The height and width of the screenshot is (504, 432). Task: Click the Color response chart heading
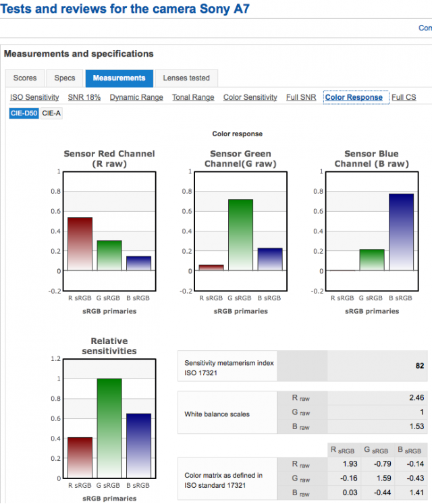pos(238,134)
